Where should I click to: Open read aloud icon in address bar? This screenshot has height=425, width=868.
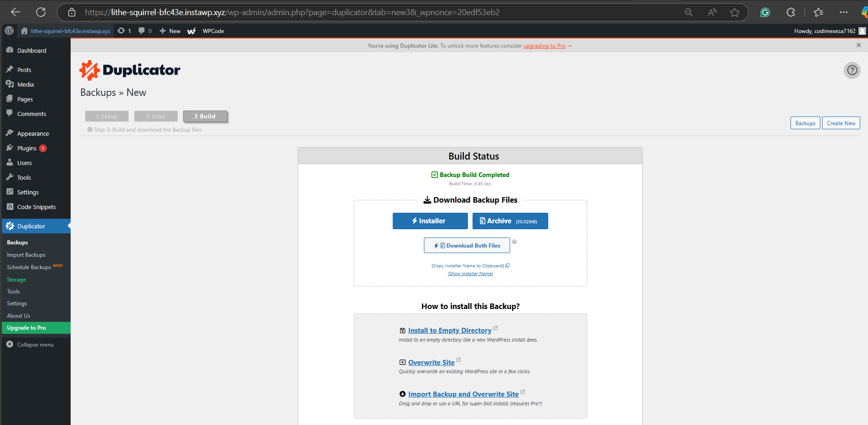coord(712,12)
